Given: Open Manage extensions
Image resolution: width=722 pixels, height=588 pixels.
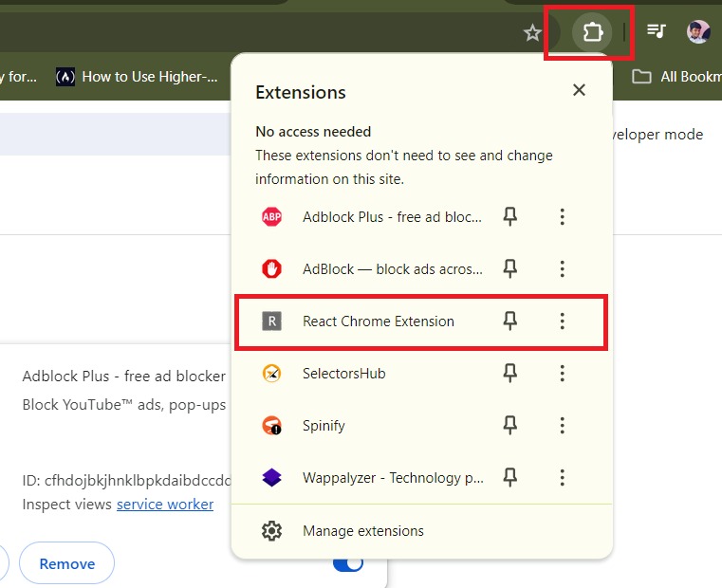Looking at the screenshot, I should [362, 531].
